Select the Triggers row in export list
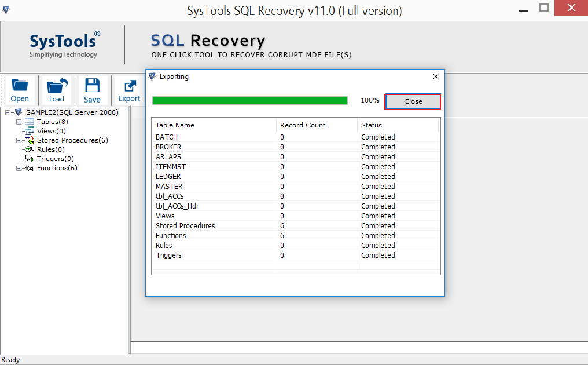 [296, 256]
